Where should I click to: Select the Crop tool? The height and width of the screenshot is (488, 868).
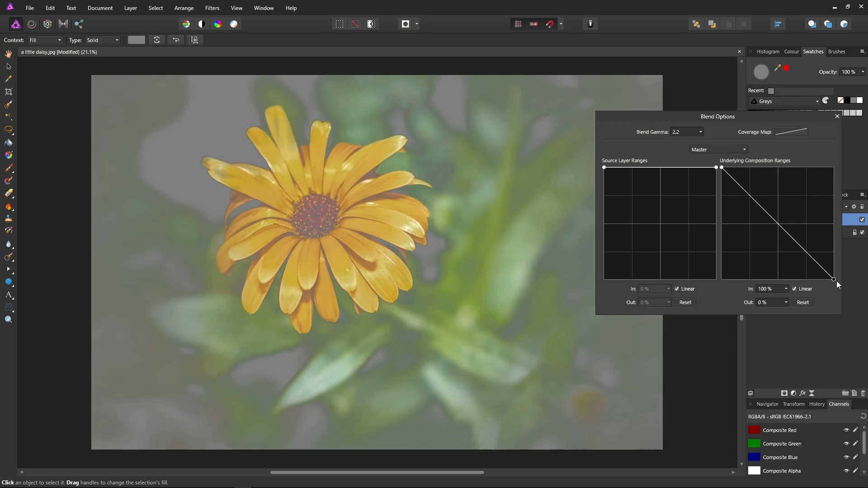(9, 92)
